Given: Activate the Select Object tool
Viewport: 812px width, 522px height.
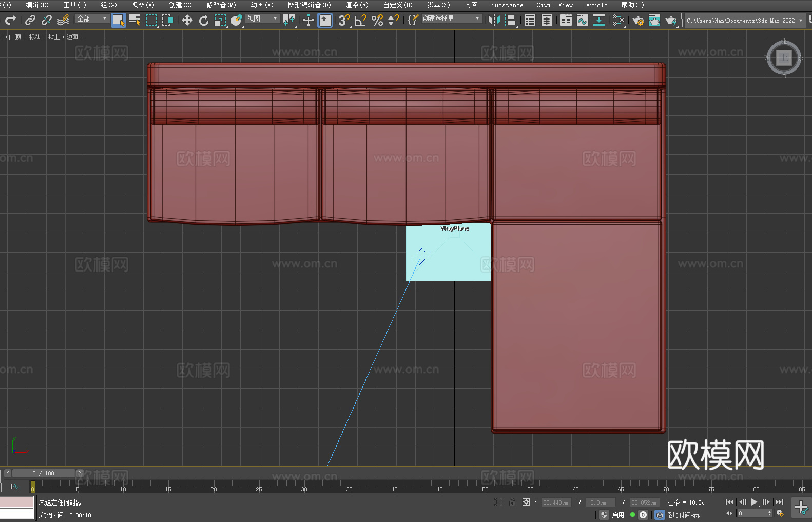Looking at the screenshot, I should 119,21.
